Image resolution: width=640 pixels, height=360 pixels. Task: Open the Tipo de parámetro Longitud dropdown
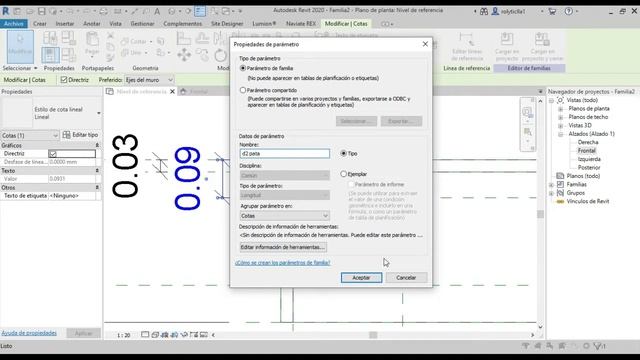284,195
